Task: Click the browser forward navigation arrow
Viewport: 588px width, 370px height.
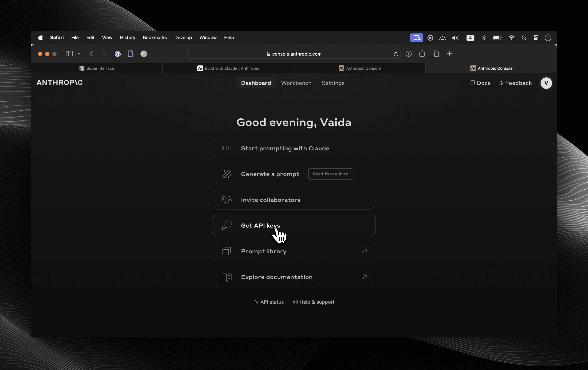Action: [x=104, y=53]
